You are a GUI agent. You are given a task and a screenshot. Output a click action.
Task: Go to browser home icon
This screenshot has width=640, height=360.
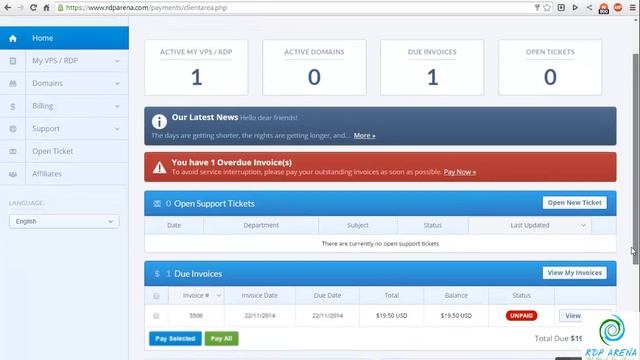coord(46,7)
